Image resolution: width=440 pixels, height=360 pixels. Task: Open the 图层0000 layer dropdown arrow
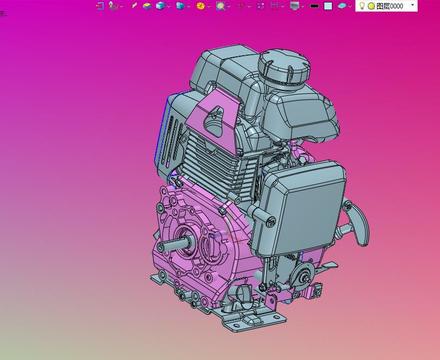[413, 5]
